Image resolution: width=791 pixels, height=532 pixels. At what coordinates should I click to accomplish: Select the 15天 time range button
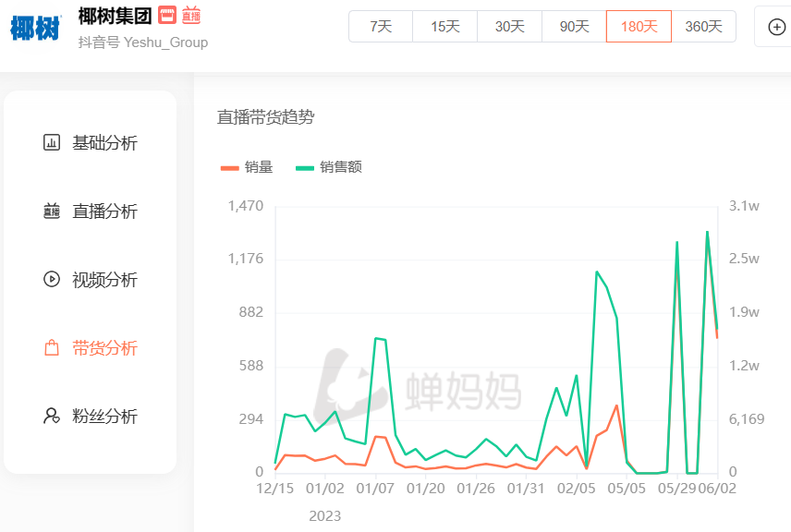tap(444, 27)
